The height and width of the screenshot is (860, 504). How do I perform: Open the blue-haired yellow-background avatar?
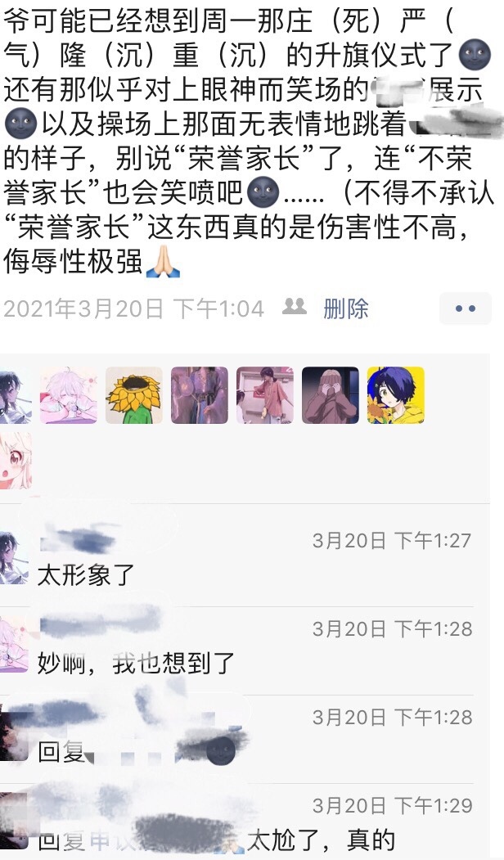(395, 395)
